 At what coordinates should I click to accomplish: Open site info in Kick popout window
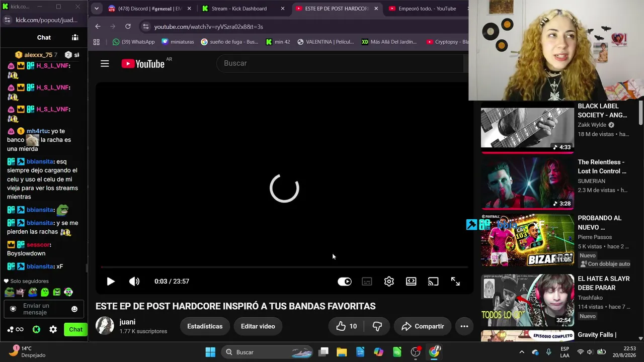pyautogui.click(x=7, y=20)
